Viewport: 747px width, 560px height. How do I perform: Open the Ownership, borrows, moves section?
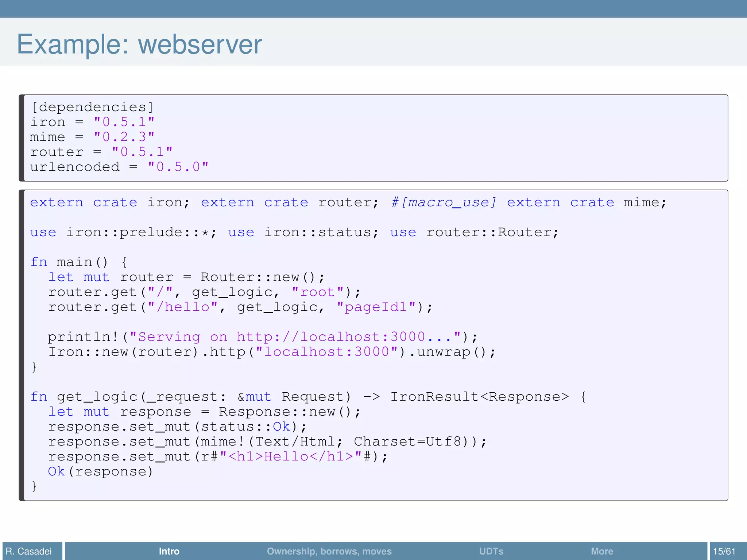point(329,551)
